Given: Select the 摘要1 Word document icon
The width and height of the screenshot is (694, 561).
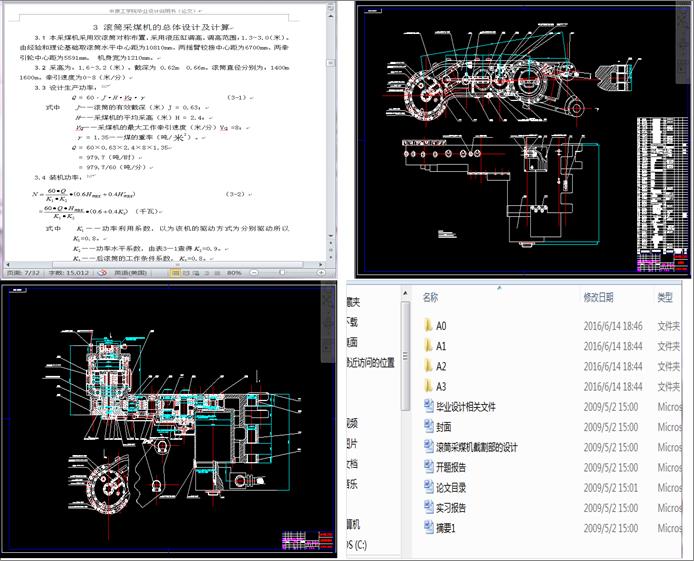Looking at the screenshot, I should (x=428, y=527).
